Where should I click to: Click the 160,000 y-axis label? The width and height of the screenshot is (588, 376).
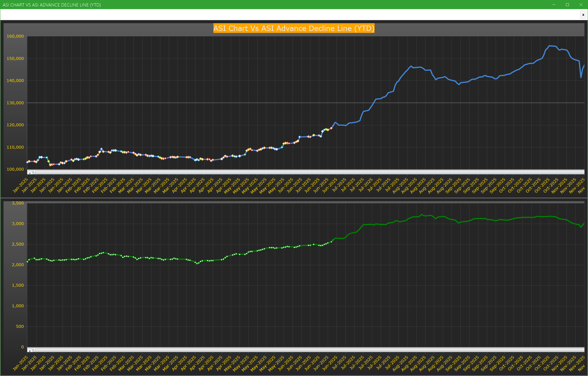click(15, 36)
